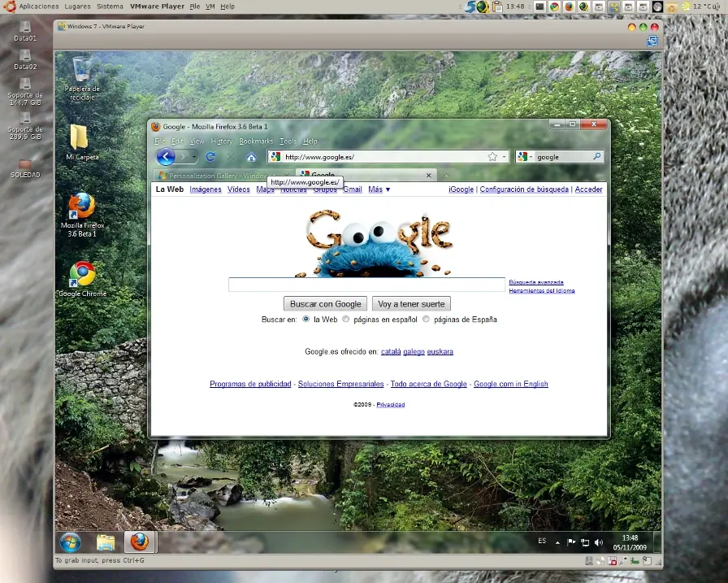Open the Imágenes link on Google
728x583 pixels.
point(206,189)
